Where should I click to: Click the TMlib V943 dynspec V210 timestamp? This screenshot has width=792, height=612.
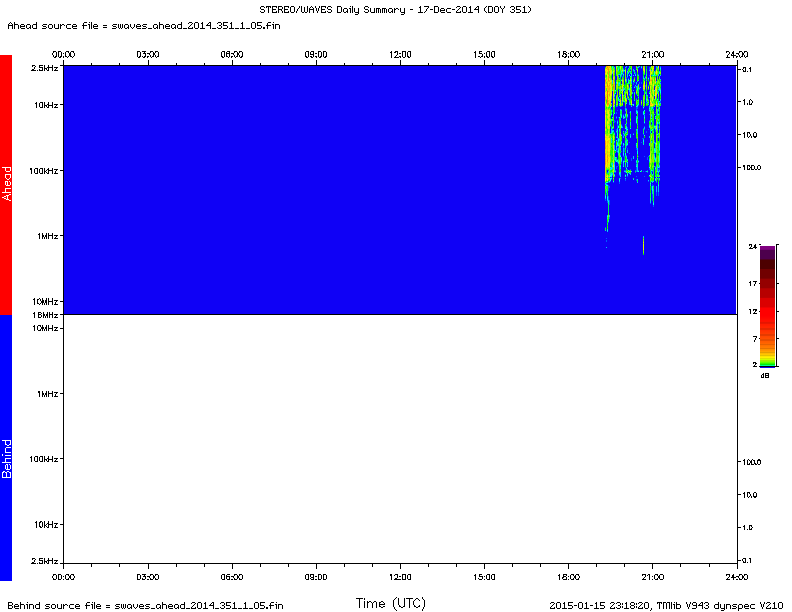coord(666,605)
